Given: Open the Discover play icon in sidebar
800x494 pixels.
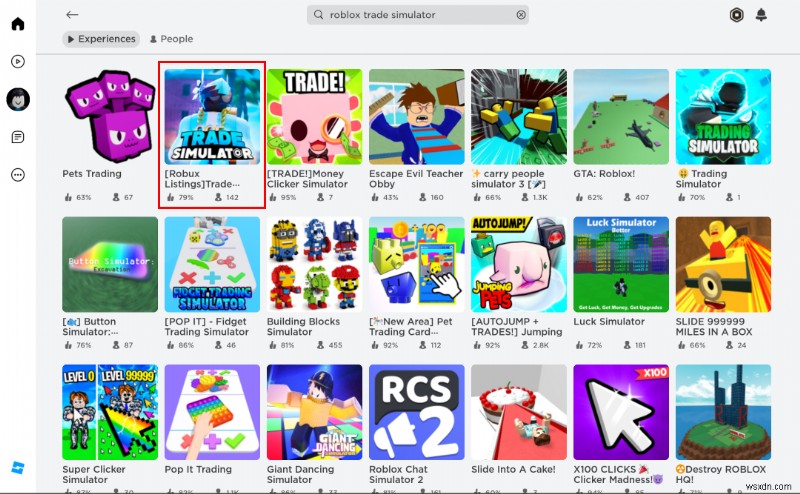Looking at the screenshot, I should click(x=18, y=62).
